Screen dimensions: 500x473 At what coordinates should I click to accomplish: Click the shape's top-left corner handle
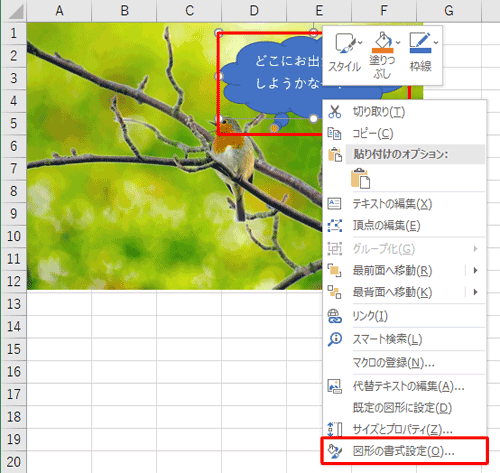point(219,32)
